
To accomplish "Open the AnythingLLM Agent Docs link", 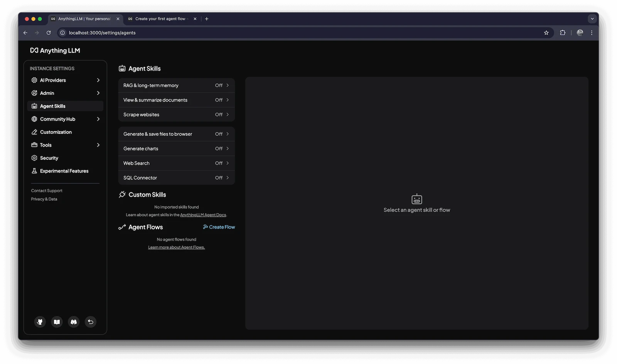I will pyautogui.click(x=203, y=215).
